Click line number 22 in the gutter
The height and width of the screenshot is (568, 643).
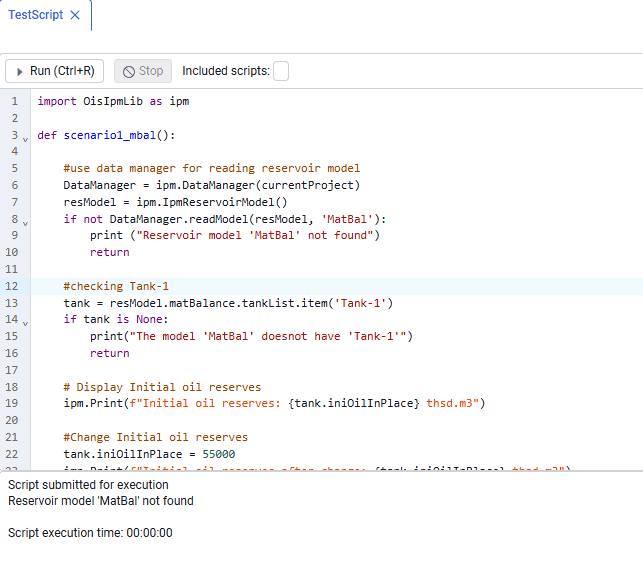[x=11, y=454]
